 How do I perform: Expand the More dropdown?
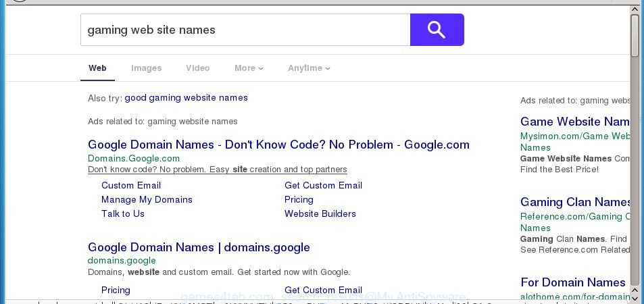249,68
